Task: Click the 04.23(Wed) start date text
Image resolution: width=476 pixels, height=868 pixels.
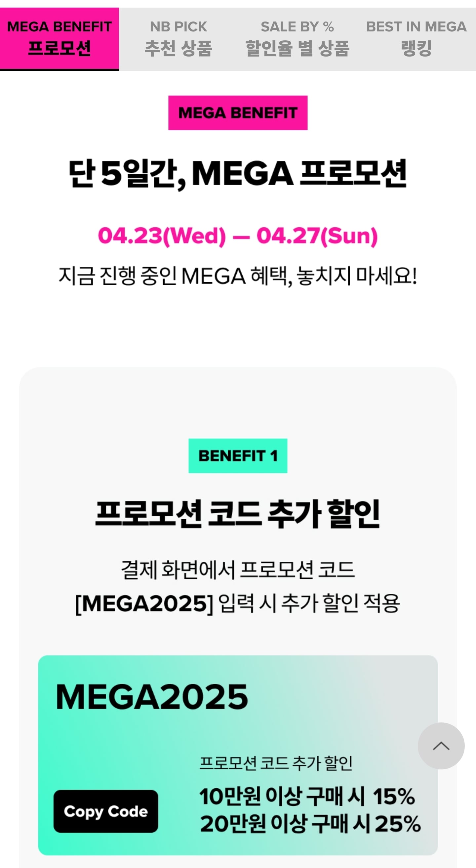Action: [162, 236]
